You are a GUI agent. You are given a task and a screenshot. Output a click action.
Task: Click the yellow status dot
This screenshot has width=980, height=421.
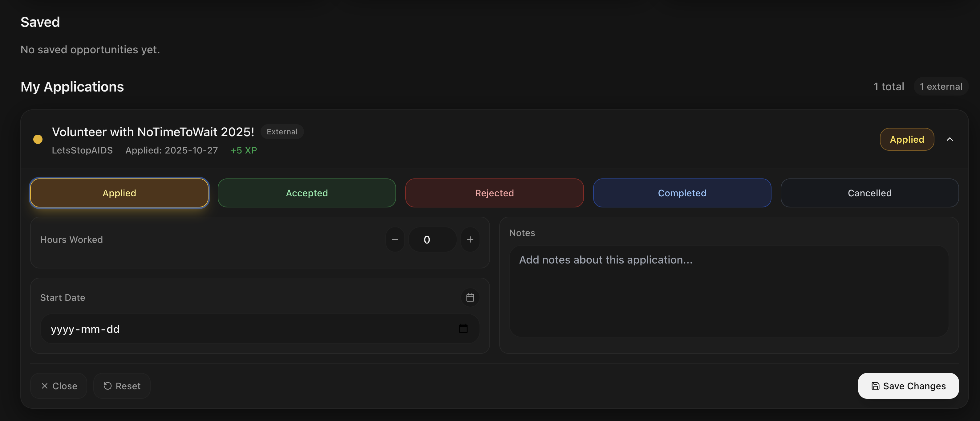coord(38,139)
